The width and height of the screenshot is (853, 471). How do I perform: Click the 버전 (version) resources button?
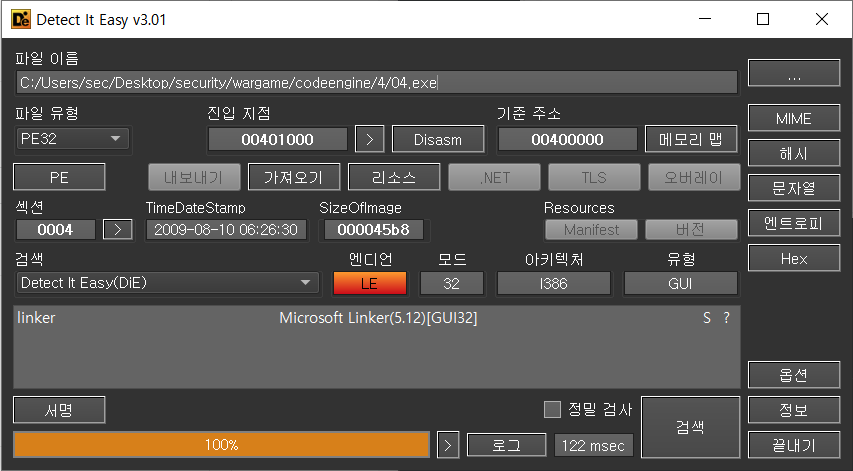tap(691, 230)
